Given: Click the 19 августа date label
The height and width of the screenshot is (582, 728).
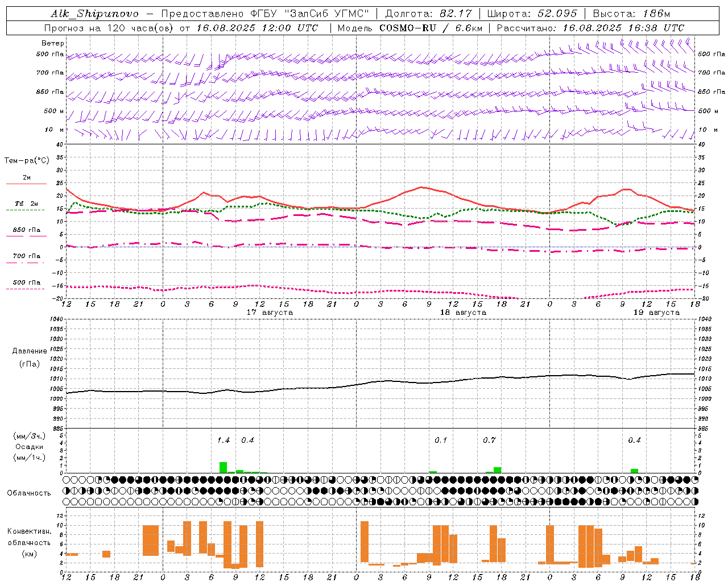Looking at the screenshot, I should [x=656, y=313].
